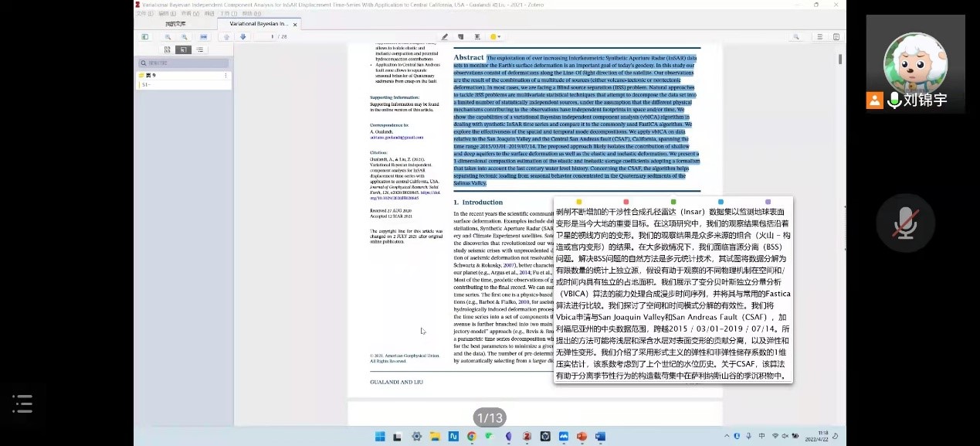Open Word from the taskbar
The height and width of the screenshot is (446, 980).
pyautogui.click(x=600, y=436)
